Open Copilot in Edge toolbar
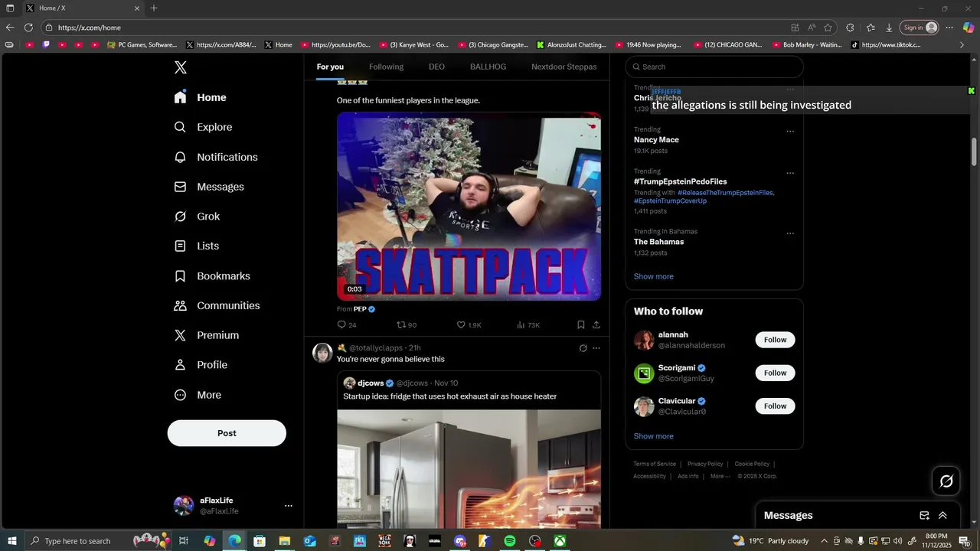980x551 pixels. pos(969,28)
